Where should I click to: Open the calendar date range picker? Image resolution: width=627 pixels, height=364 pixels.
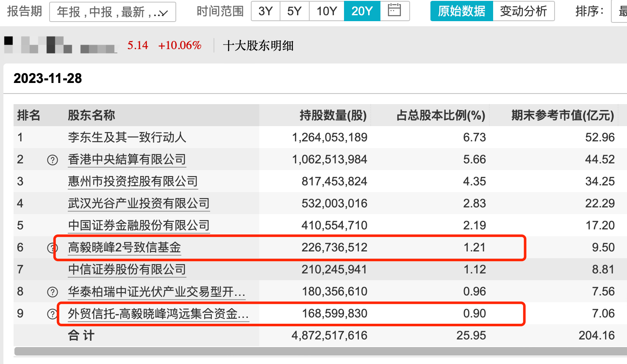394,11
